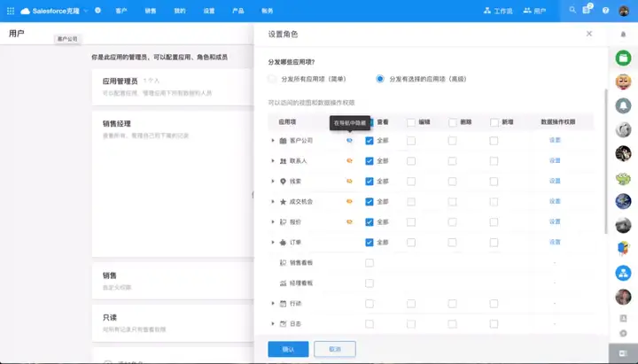Click the blue 确认 button
This screenshot has width=638, height=364.
tap(288, 349)
